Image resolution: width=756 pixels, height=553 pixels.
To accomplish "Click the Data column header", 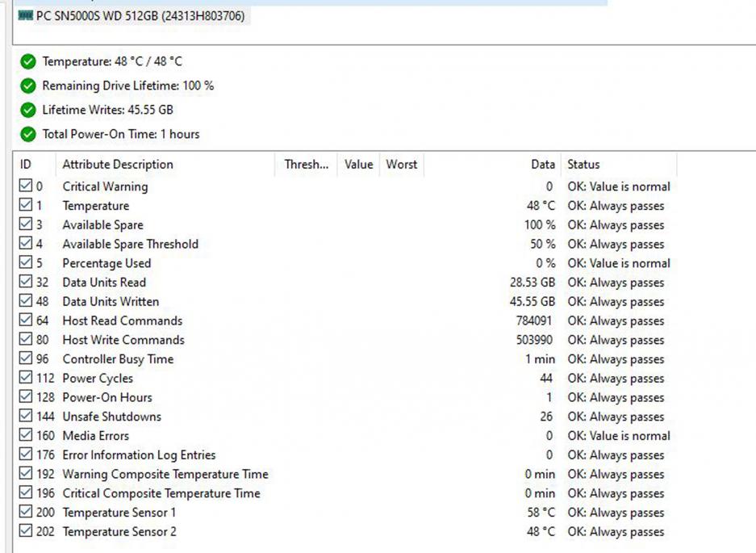I will coord(542,165).
